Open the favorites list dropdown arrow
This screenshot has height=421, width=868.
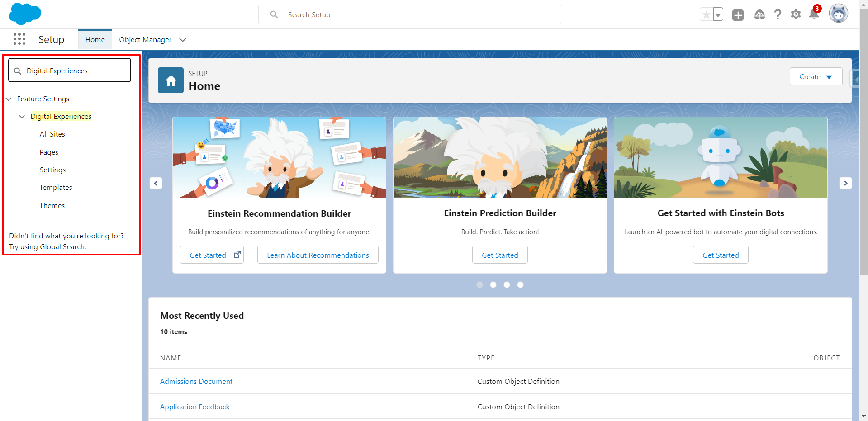pos(718,15)
